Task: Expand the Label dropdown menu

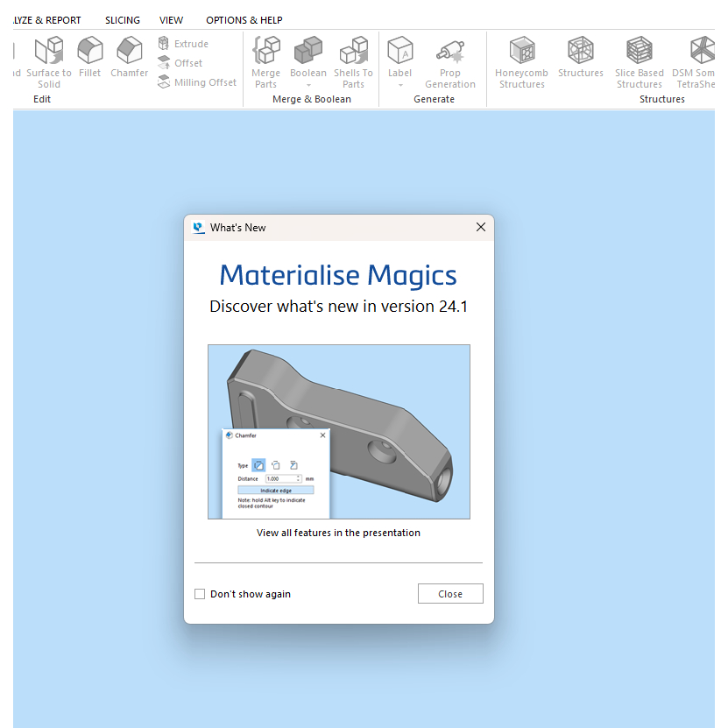Action: tap(400, 85)
